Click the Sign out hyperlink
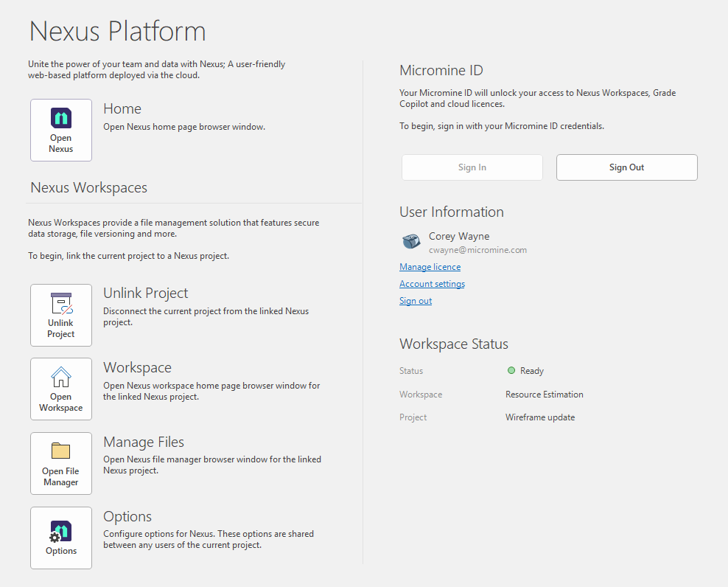This screenshot has width=728, height=587. 416,301
